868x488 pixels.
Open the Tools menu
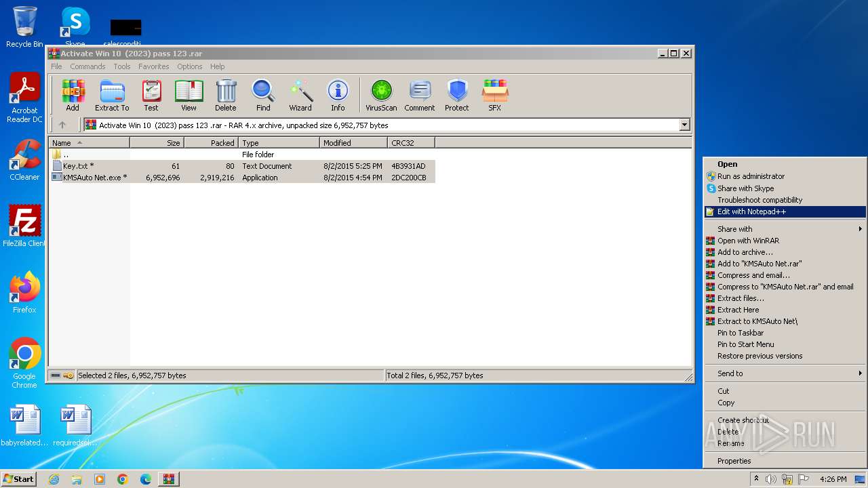(122, 66)
